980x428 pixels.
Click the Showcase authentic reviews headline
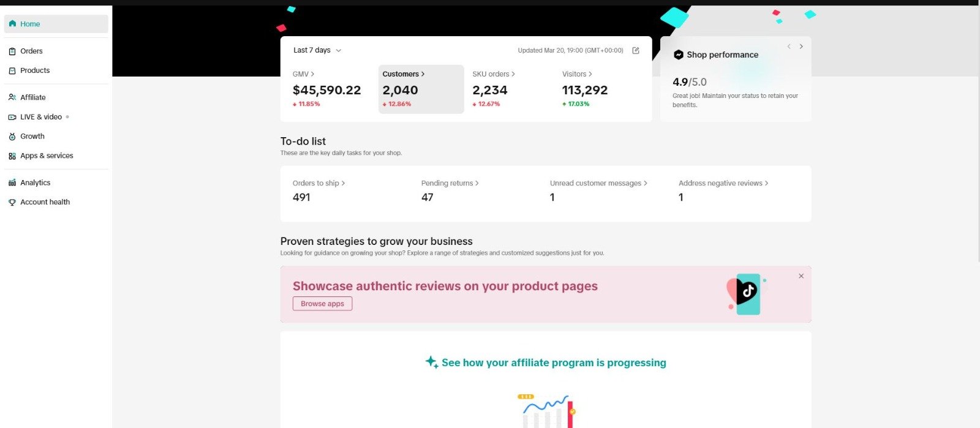pos(445,286)
